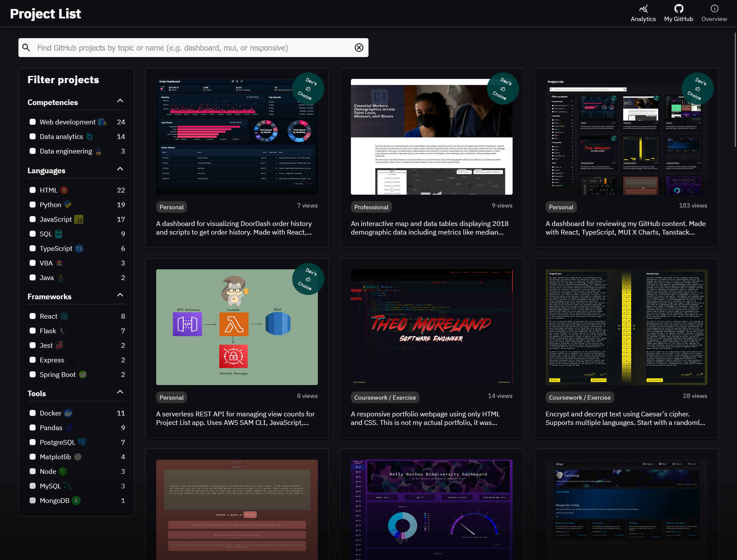Collapse the Competencies filter section
The image size is (737, 560).
click(120, 101)
